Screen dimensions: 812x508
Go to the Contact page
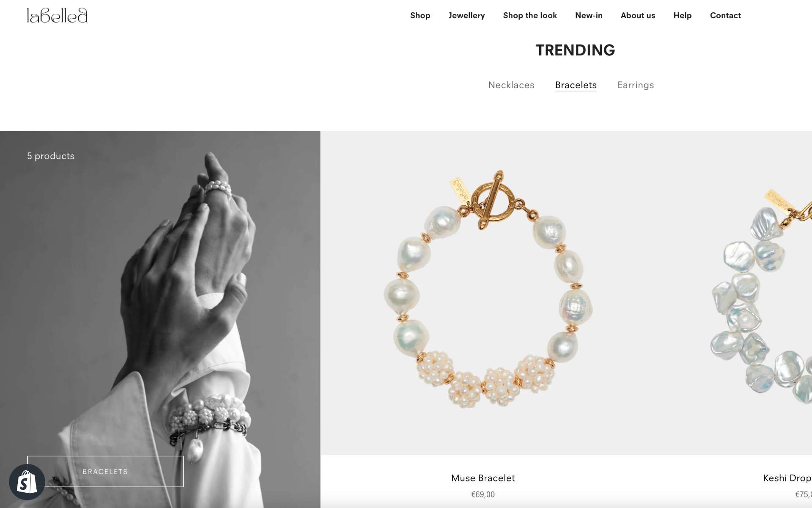(725, 15)
